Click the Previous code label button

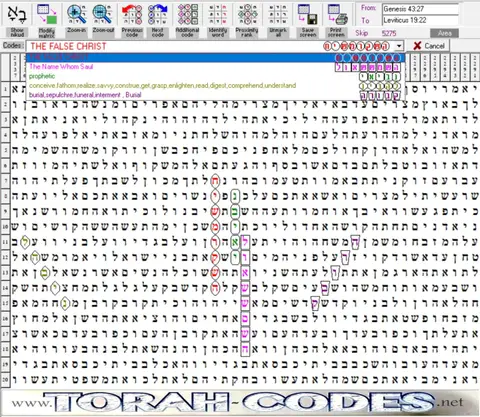132,32
